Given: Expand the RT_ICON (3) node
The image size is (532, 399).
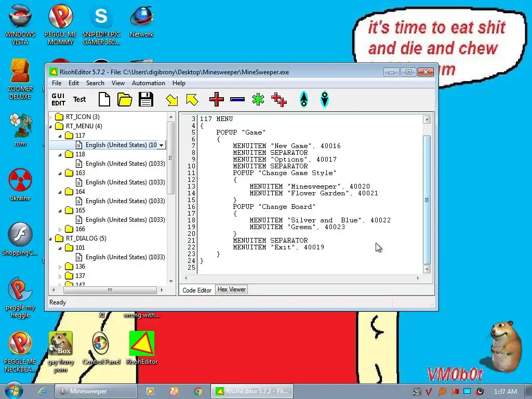Looking at the screenshot, I should pyautogui.click(x=51, y=117).
